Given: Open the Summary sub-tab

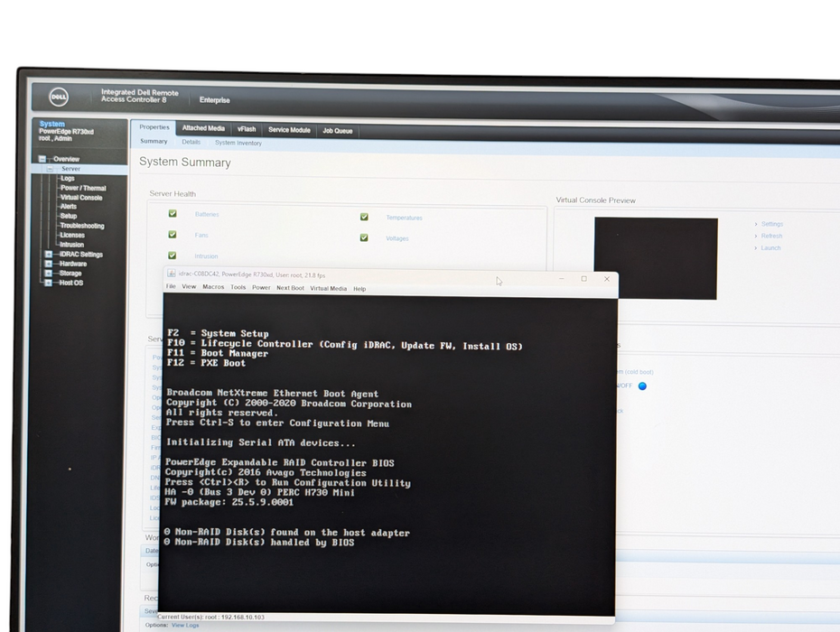Looking at the screenshot, I should (x=154, y=142).
